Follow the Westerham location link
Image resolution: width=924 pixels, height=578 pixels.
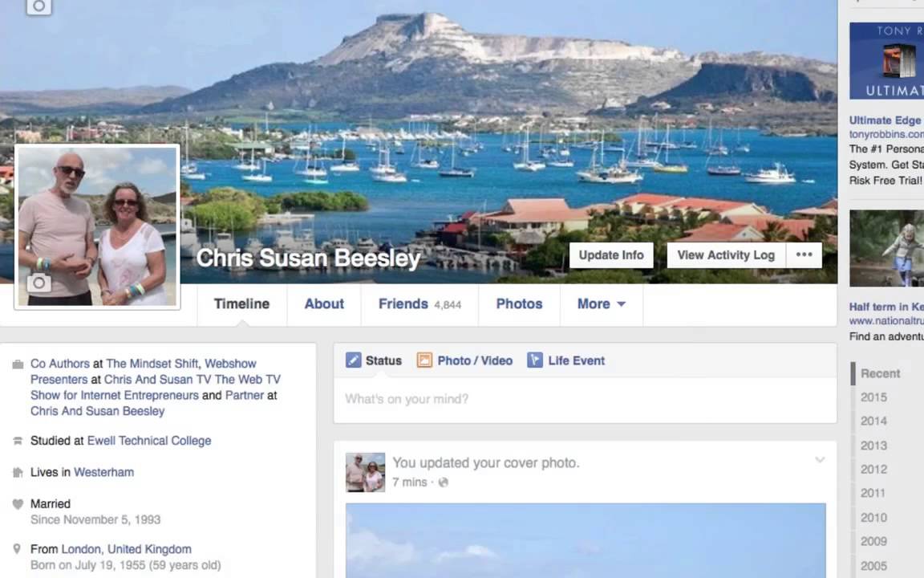pos(103,472)
